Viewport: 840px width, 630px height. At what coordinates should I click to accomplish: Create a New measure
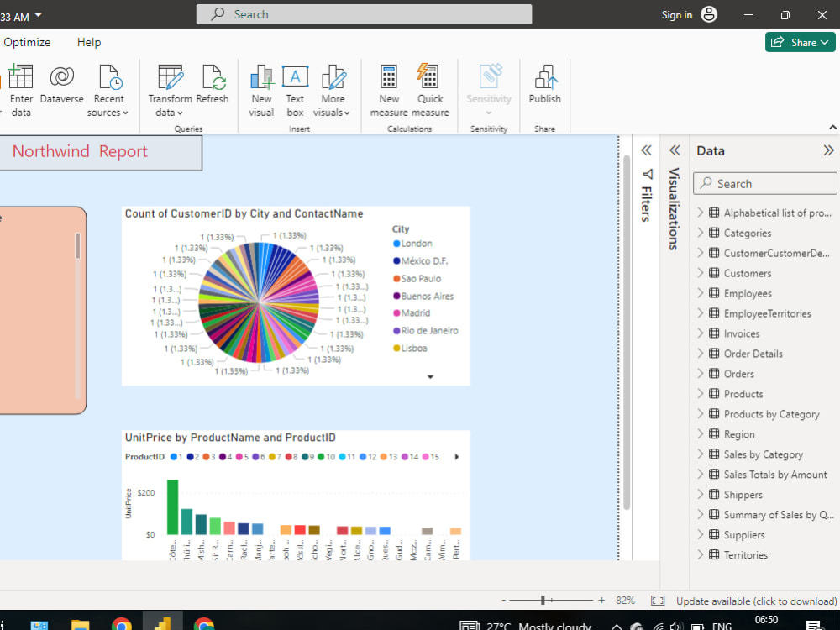389,91
